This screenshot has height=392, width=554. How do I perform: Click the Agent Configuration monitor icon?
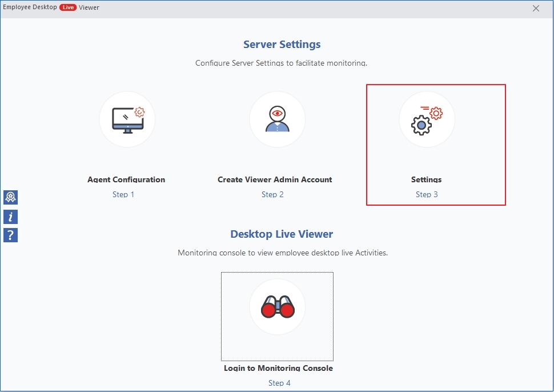[x=127, y=119]
